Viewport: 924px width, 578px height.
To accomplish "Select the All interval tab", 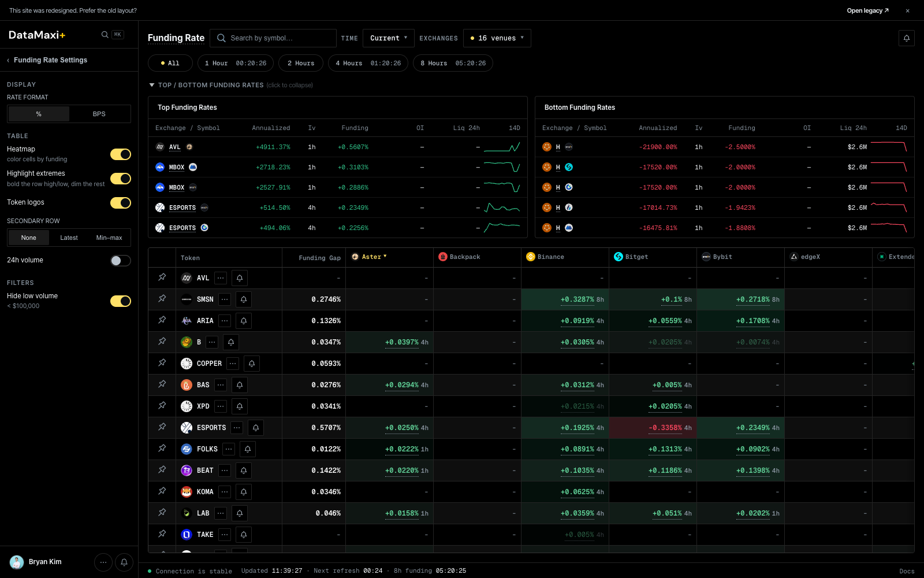I will [x=170, y=63].
